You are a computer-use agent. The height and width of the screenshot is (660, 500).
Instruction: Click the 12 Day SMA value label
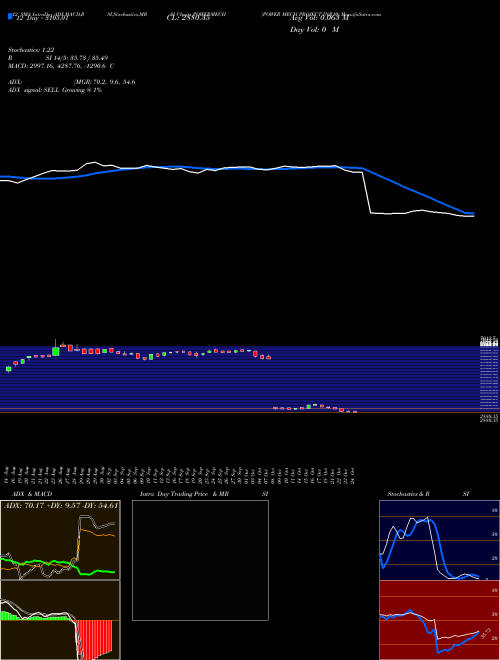[42, 18]
